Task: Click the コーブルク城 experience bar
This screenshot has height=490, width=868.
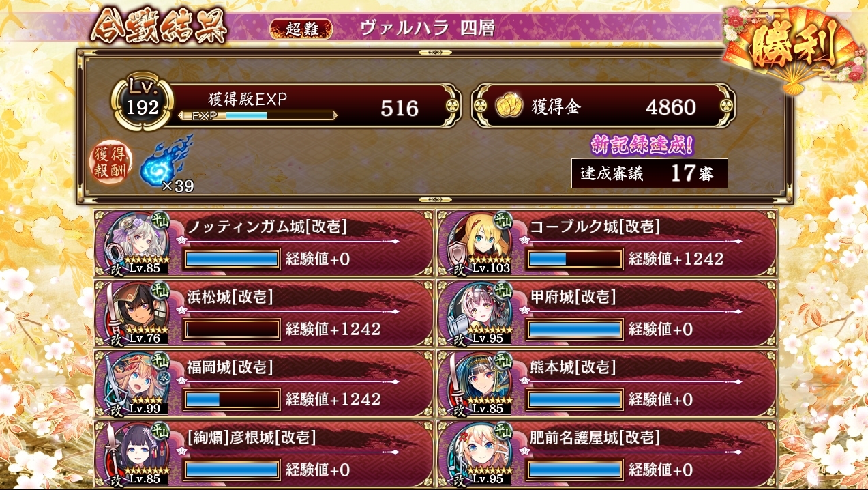Action: [574, 259]
